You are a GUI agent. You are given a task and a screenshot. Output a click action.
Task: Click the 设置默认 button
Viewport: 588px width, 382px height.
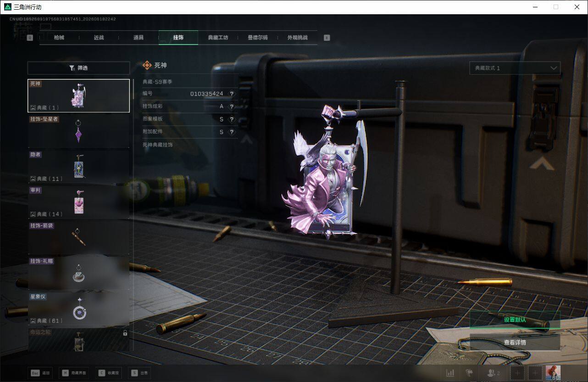pyautogui.click(x=515, y=320)
